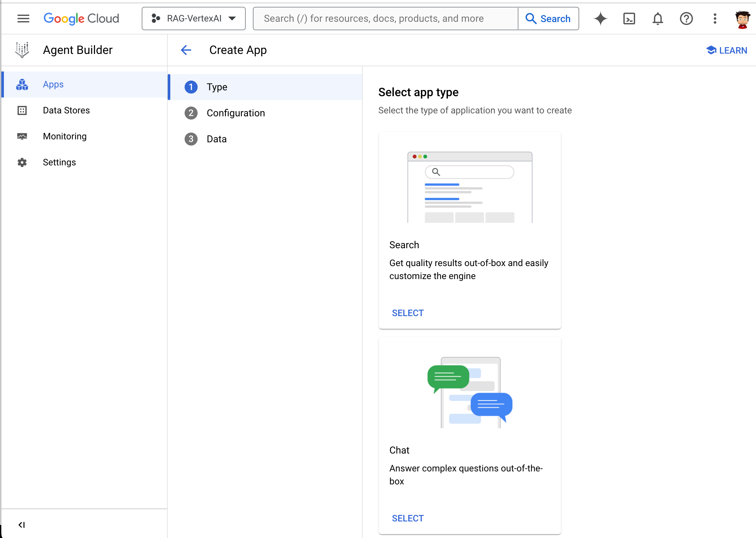The image size is (756, 538).
Task: Click SELECT on the Chat card
Action: coord(408,518)
